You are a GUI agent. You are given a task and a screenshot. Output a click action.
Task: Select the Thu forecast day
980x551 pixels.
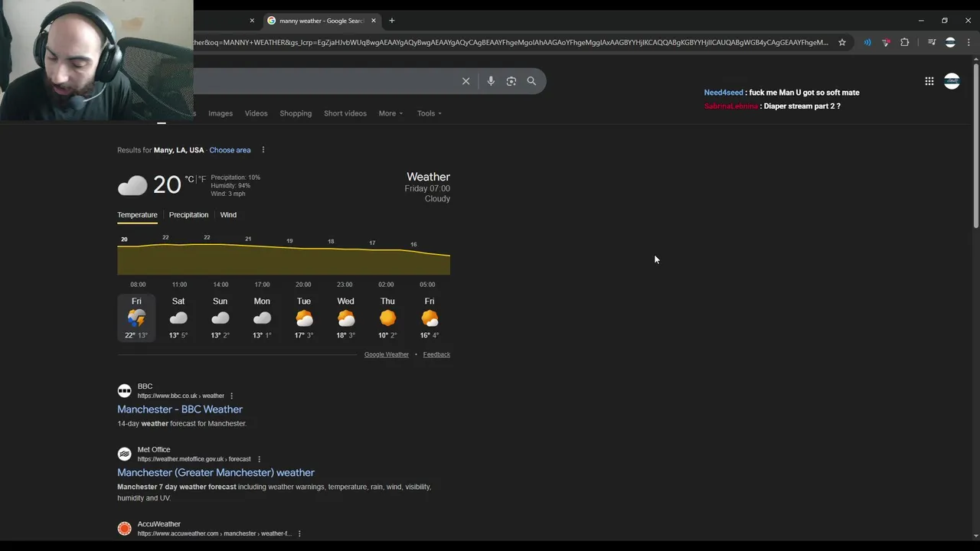click(x=387, y=318)
